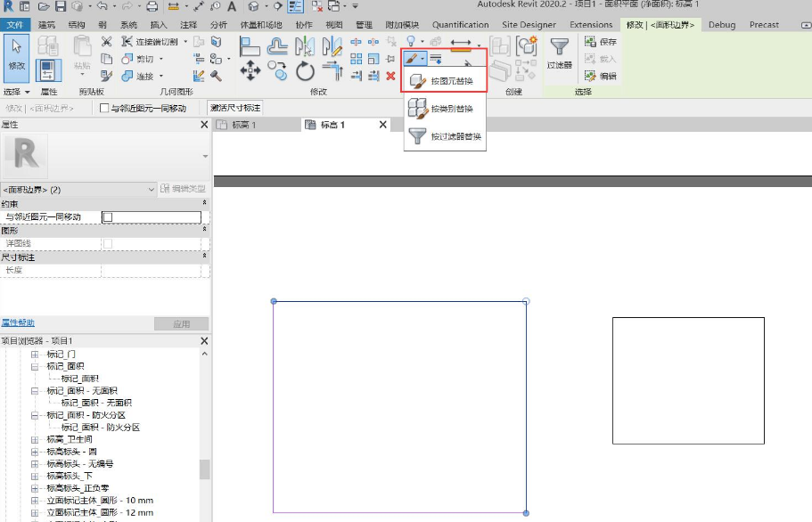Click the Move tool with four arrows
This screenshot has width=812, height=522.
pyautogui.click(x=250, y=70)
